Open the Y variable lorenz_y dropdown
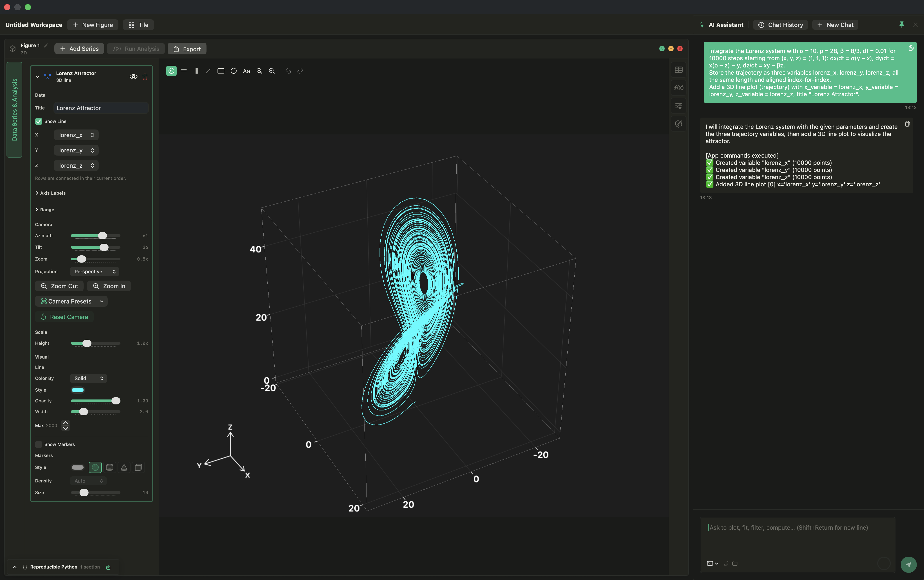 (x=76, y=150)
